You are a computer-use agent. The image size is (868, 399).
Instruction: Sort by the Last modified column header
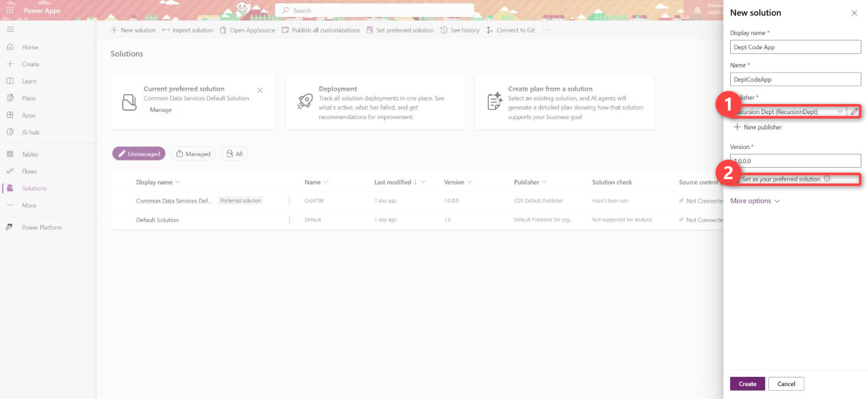point(400,182)
